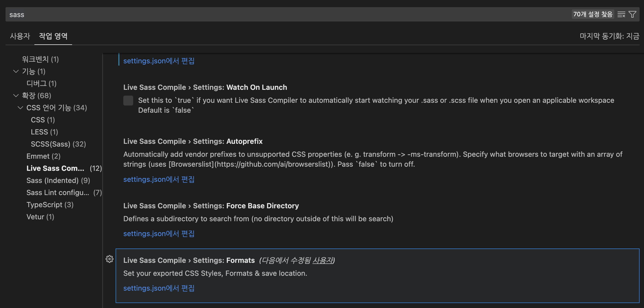The image size is (644, 308).
Task: Open settings.json link under Force Base Directory
Action: click(x=159, y=234)
